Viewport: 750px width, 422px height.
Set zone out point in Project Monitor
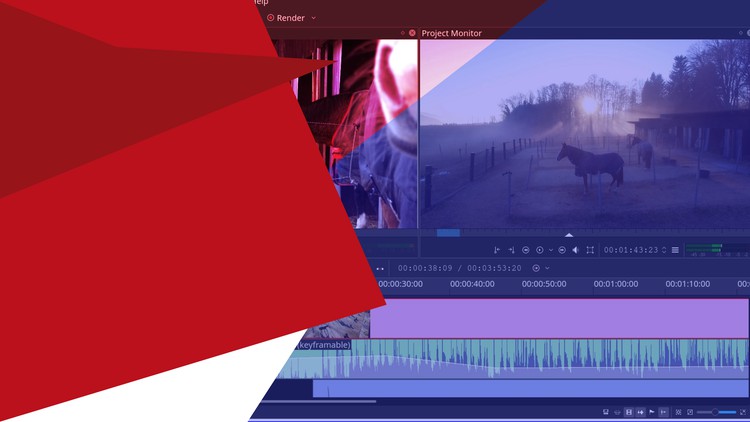(511, 250)
